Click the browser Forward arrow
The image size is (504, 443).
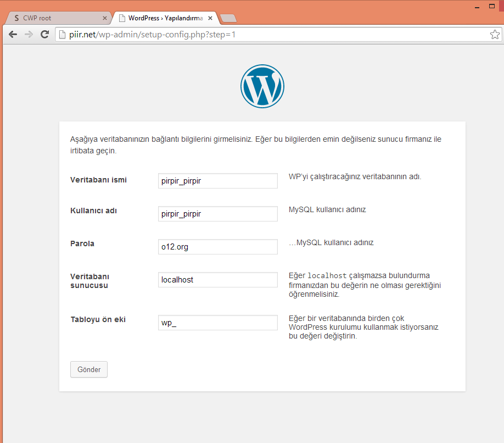click(29, 35)
